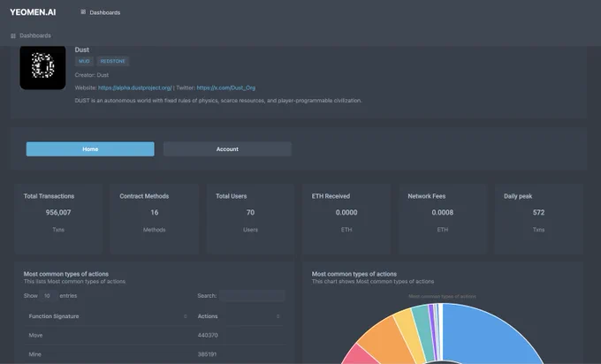Viewport: 601px width, 364px height.
Task: Click the Total Users value 70
Action: pos(250,212)
